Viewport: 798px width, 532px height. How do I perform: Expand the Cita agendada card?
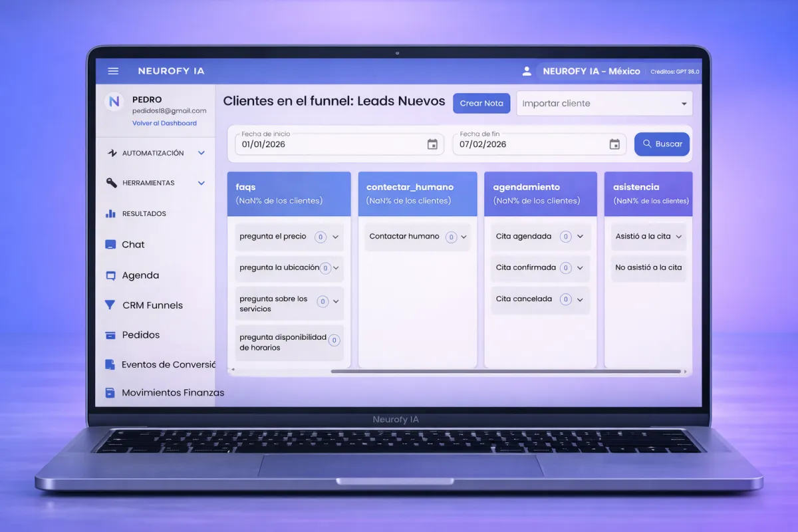(x=580, y=237)
